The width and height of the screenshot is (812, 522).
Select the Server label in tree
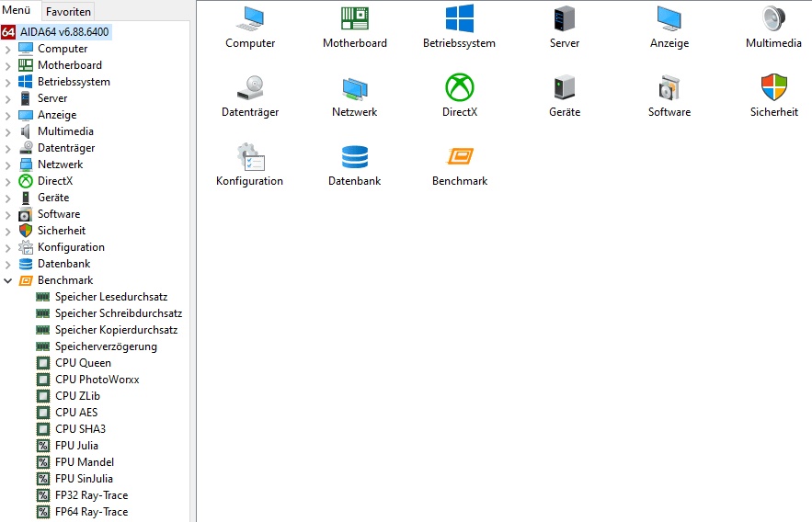pyautogui.click(x=52, y=98)
